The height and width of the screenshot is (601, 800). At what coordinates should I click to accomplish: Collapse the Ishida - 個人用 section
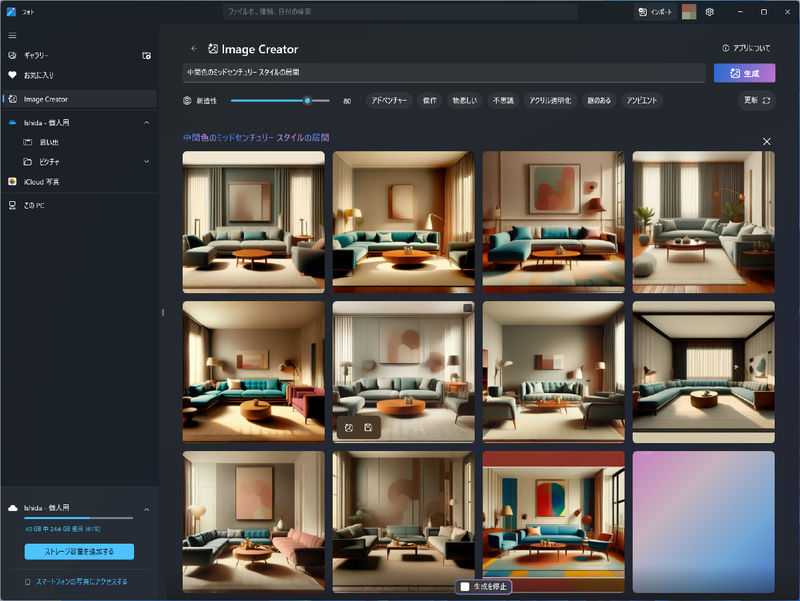point(148,124)
